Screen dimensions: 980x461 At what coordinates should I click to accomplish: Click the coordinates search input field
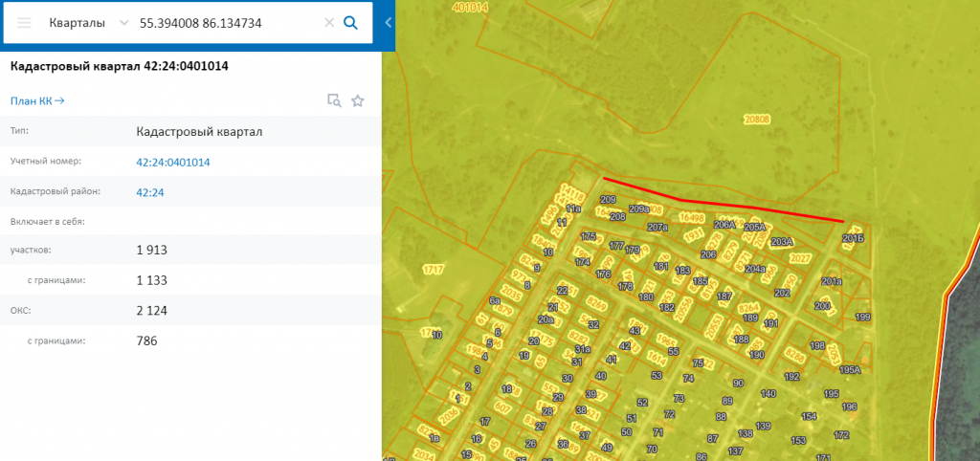[x=228, y=23]
